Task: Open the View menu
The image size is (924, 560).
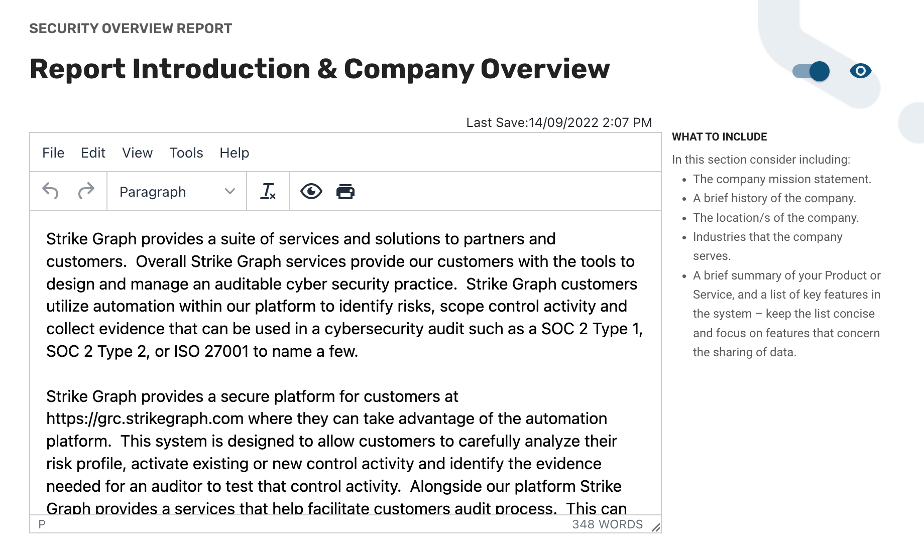Action: point(137,153)
